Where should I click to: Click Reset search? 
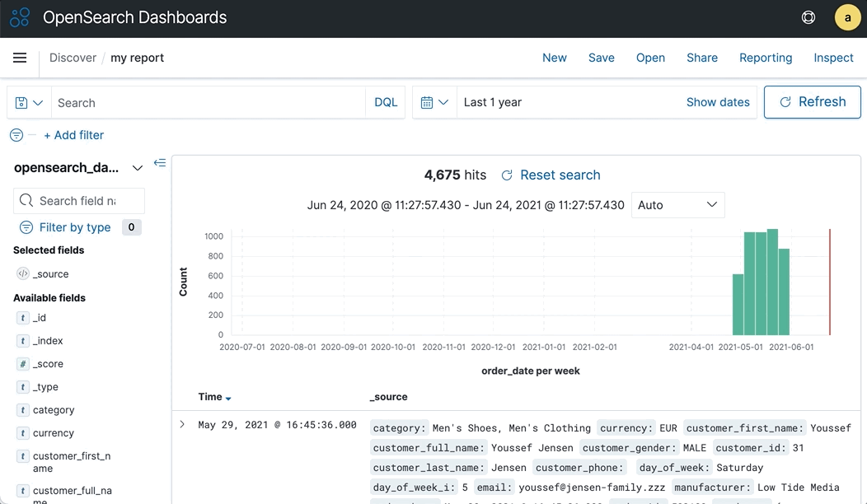pyautogui.click(x=551, y=175)
